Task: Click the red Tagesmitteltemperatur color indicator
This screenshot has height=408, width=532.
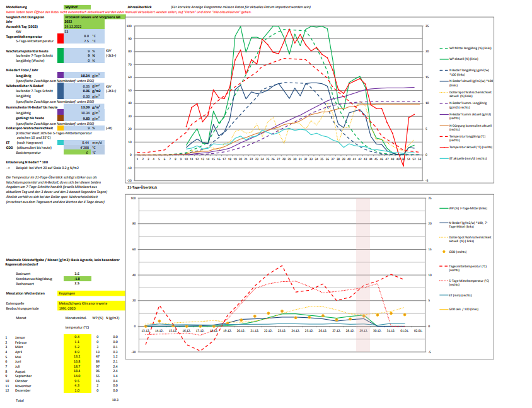Action: (61, 38)
